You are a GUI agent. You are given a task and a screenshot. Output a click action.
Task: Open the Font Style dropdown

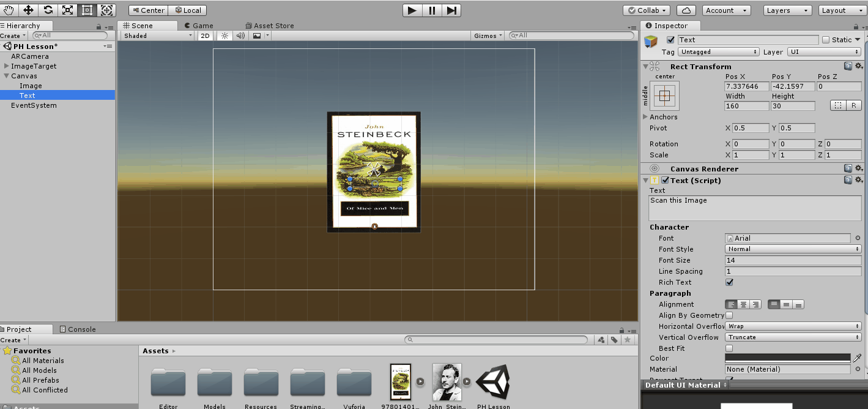793,249
